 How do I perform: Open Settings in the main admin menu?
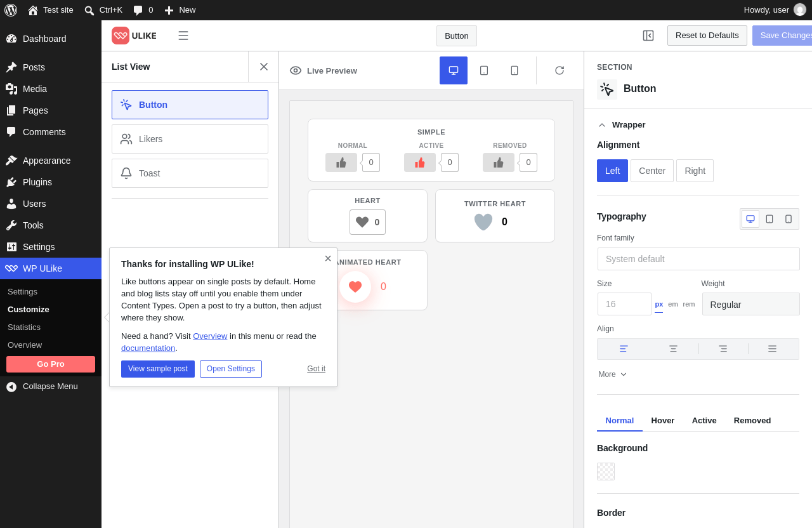click(51, 247)
